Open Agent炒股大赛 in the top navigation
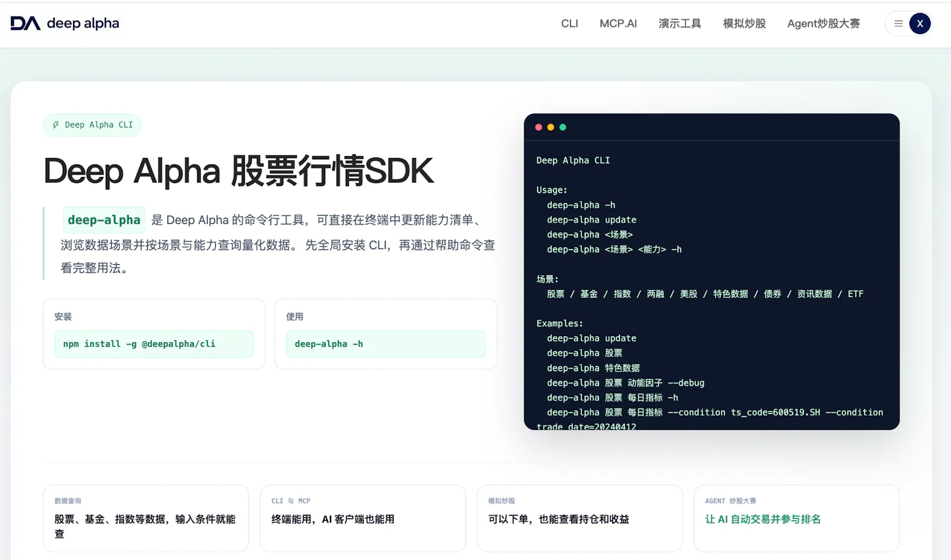The image size is (951, 560). 823,24
